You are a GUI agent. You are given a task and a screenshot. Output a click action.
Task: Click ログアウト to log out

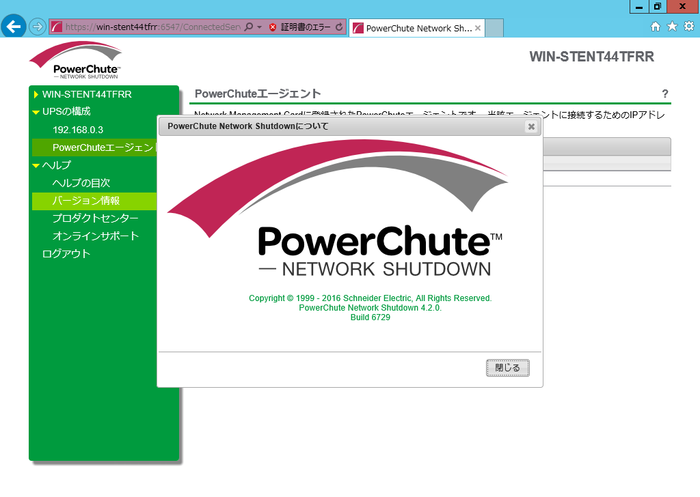click(66, 254)
